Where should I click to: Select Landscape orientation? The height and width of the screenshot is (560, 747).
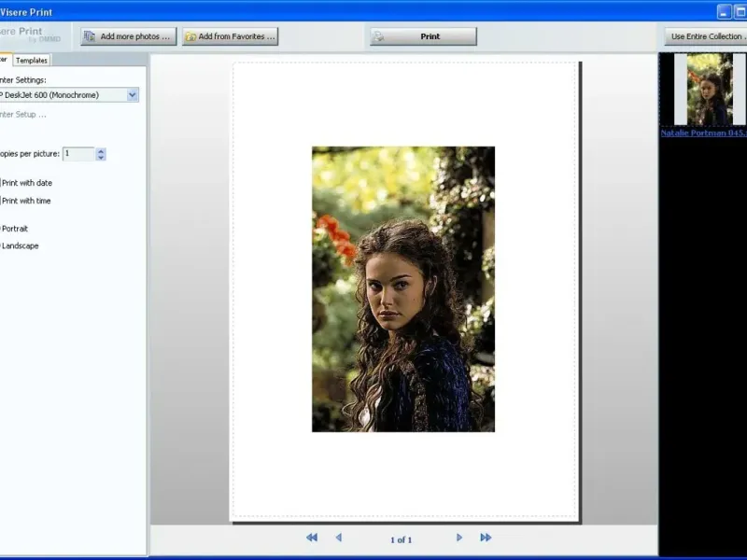point(19,245)
